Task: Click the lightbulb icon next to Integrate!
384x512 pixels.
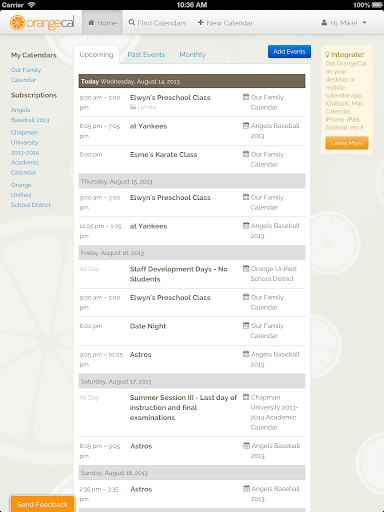Action: tap(327, 54)
